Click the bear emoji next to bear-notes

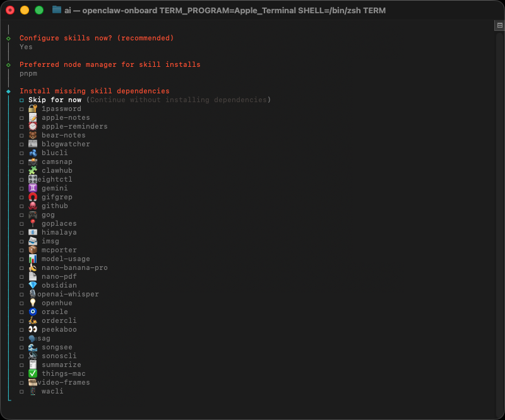pos(33,135)
